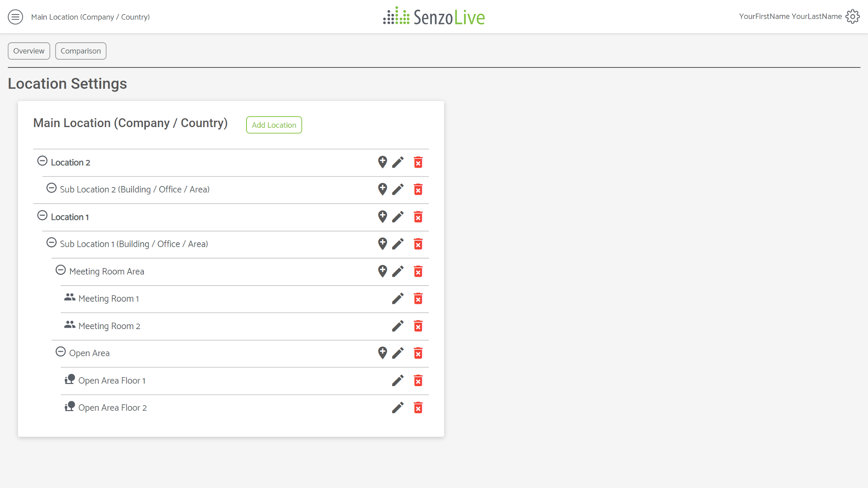Collapse Sub Location 2 node
This screenshot has height=488, width=868.
[x=51, y=188]
